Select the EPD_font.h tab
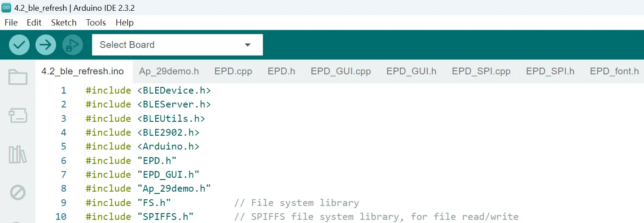The height and width of the screenshot is (223, 644). 614,71
